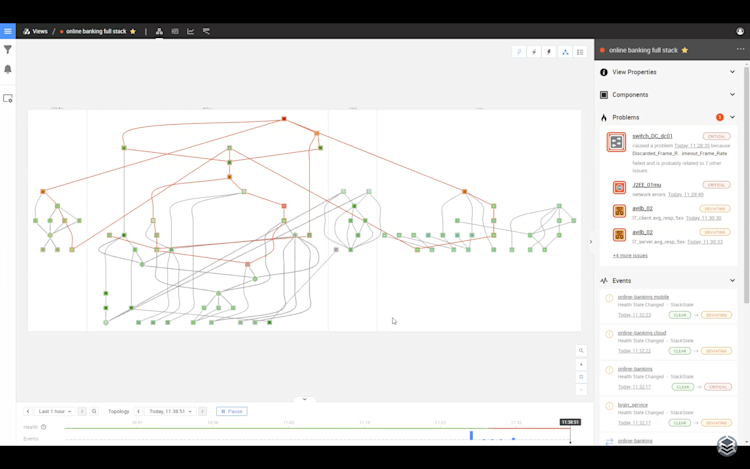Open avilb_02 link above l7_server.avg_resp_5xx
This screenshot has width=750, height=469.
[x=642, y=232]
